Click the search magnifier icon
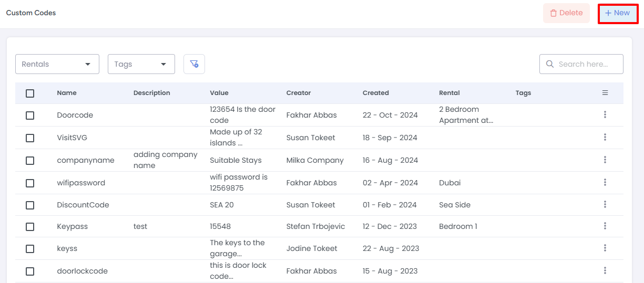This screenshot has width=644, height=283. click(550, 64)
